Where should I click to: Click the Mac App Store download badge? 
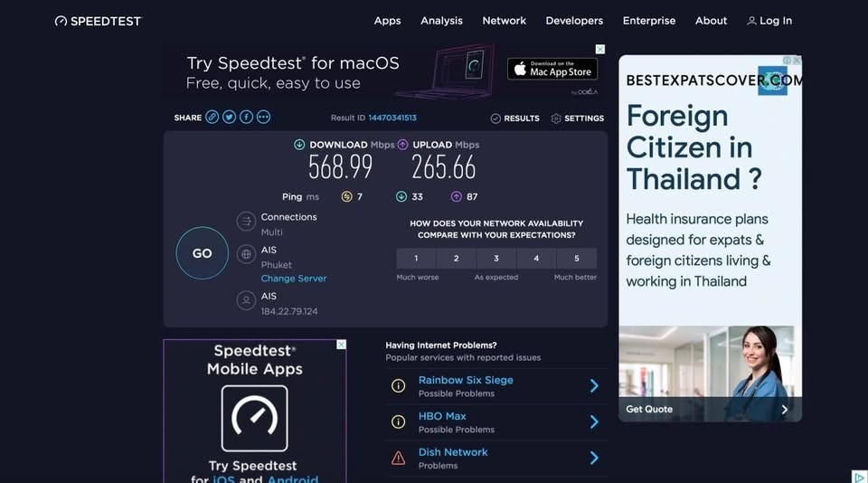(x=552, y=69)
